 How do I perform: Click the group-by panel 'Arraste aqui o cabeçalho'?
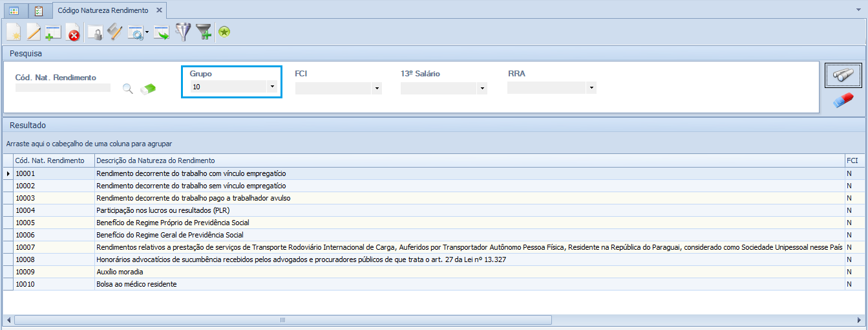point(89,144)
